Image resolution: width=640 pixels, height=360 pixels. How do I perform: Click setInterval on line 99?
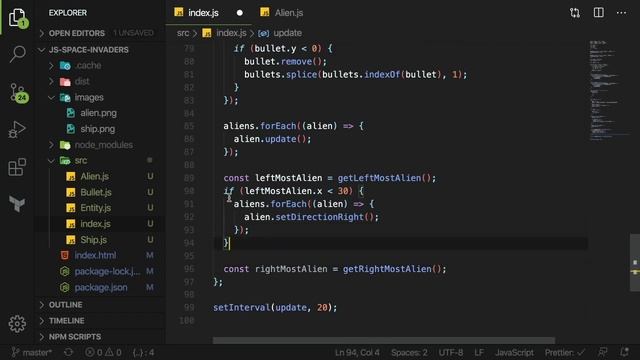tap(241, 308)
